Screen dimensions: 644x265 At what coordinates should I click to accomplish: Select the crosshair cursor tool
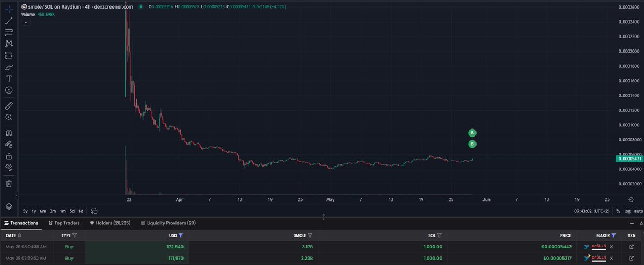coord(9,9)
